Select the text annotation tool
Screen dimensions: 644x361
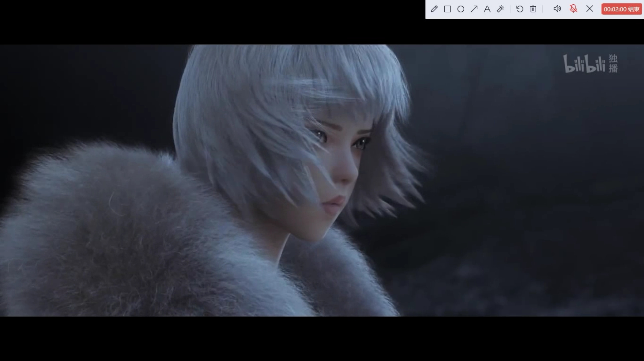point(487,9)
